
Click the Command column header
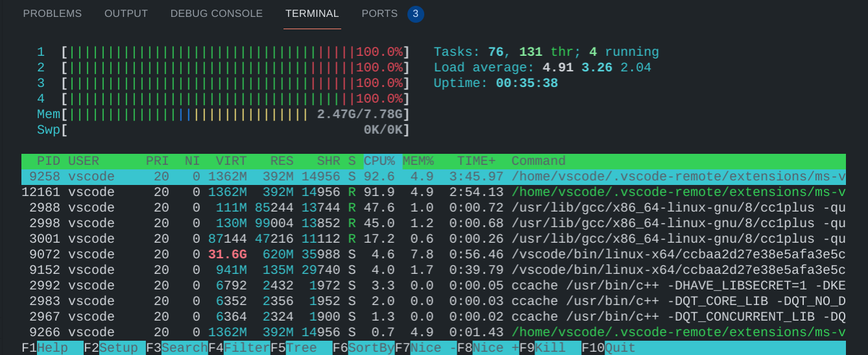click(x=539, y=161)
